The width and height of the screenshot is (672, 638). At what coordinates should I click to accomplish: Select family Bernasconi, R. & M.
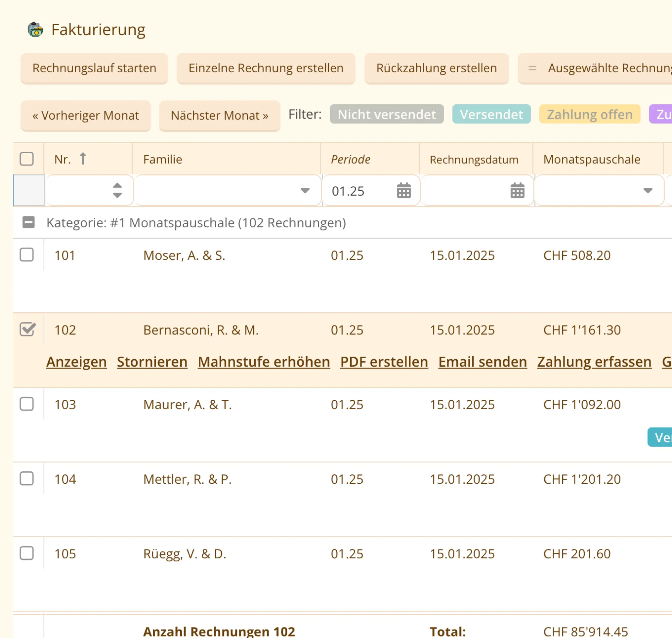[201, 330]
